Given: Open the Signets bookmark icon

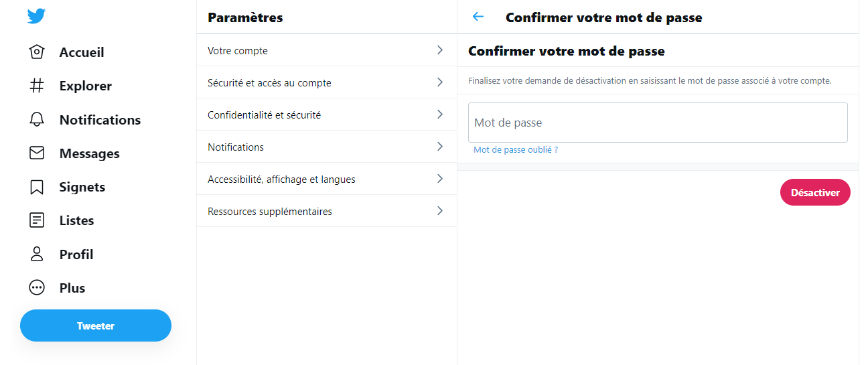Looking at the screenshot, I should coord(37,187).
